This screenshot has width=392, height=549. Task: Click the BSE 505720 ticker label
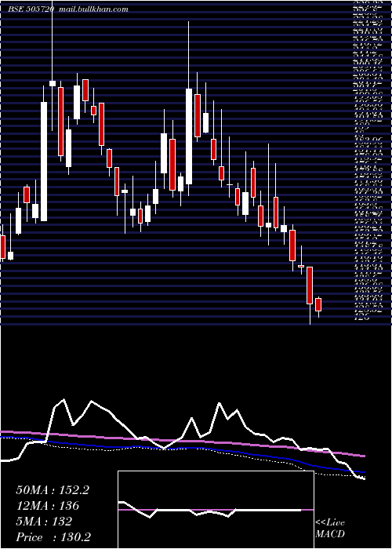[31, 9]
